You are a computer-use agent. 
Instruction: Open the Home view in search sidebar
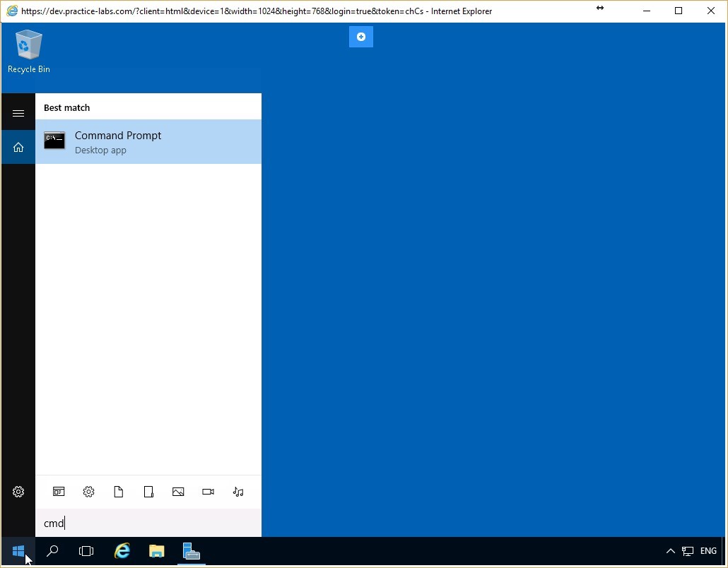pos(18,147)
